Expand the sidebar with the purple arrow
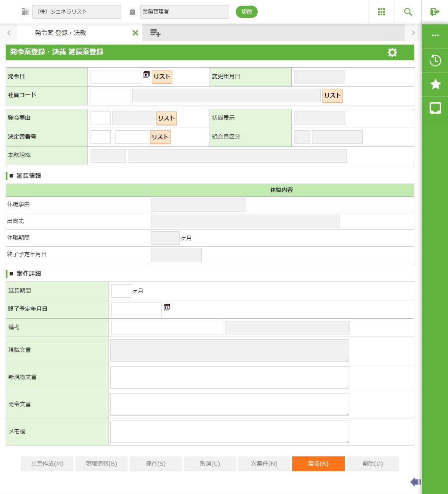 pyautogui.click(x=415, y=482)
